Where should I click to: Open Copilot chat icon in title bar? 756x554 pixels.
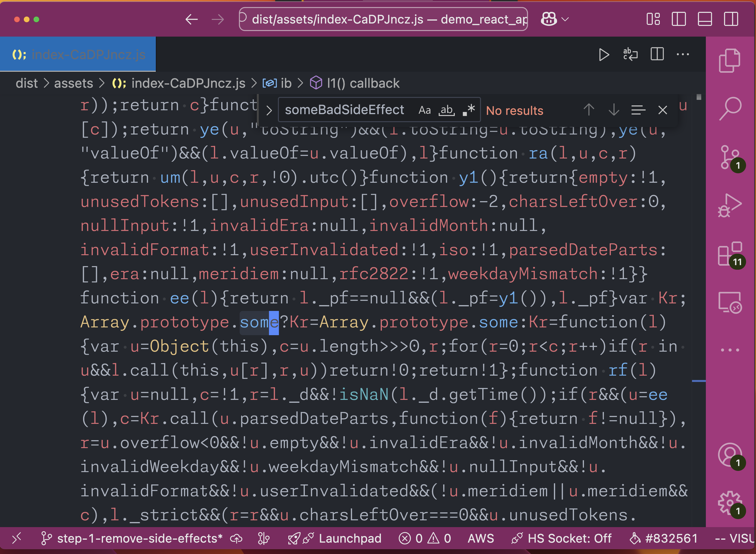[x=549, y=19]
